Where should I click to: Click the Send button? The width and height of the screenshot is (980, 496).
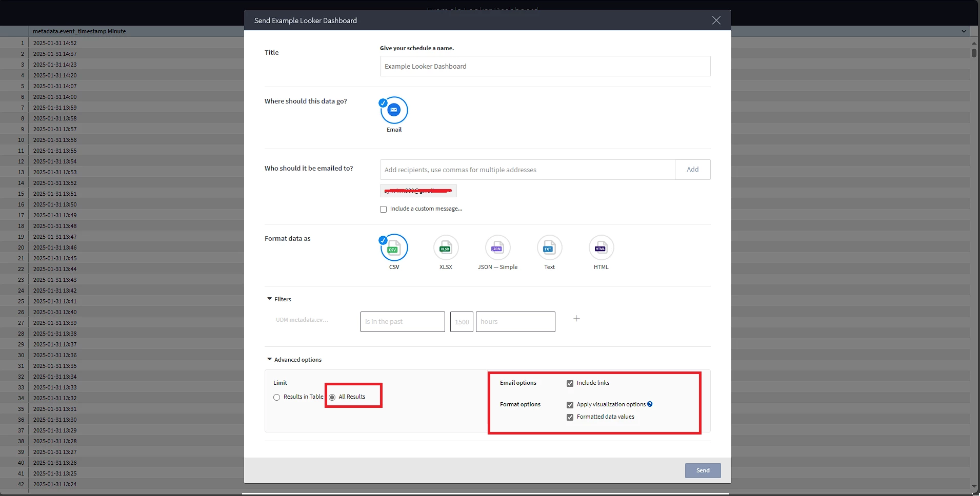pos(703,470)
